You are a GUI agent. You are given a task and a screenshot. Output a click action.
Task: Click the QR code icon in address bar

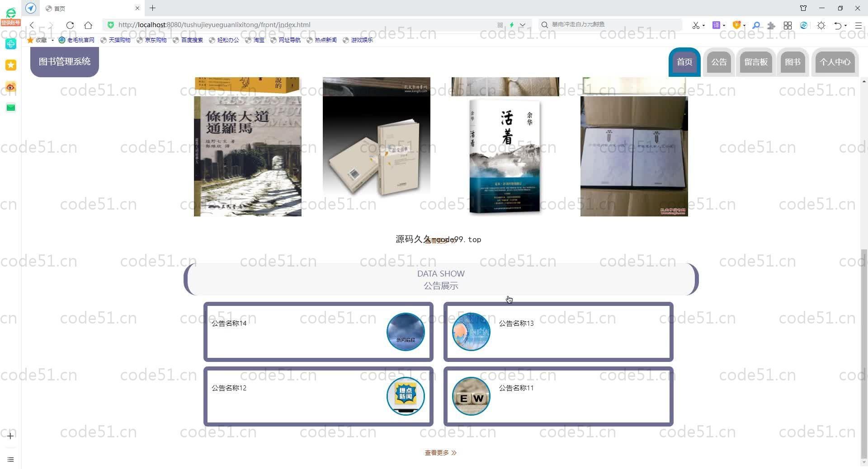500,25
